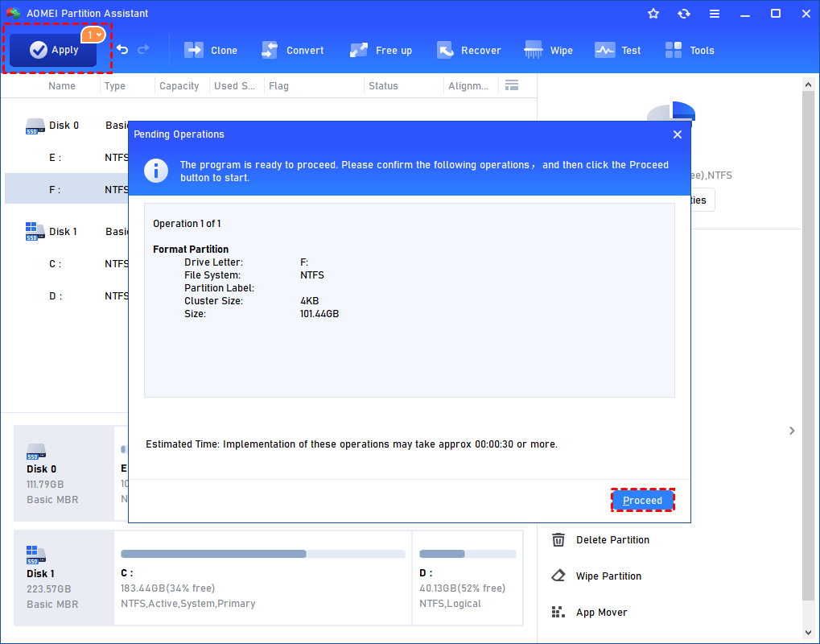Click the favorites star icon in title bar

point(653,14)
